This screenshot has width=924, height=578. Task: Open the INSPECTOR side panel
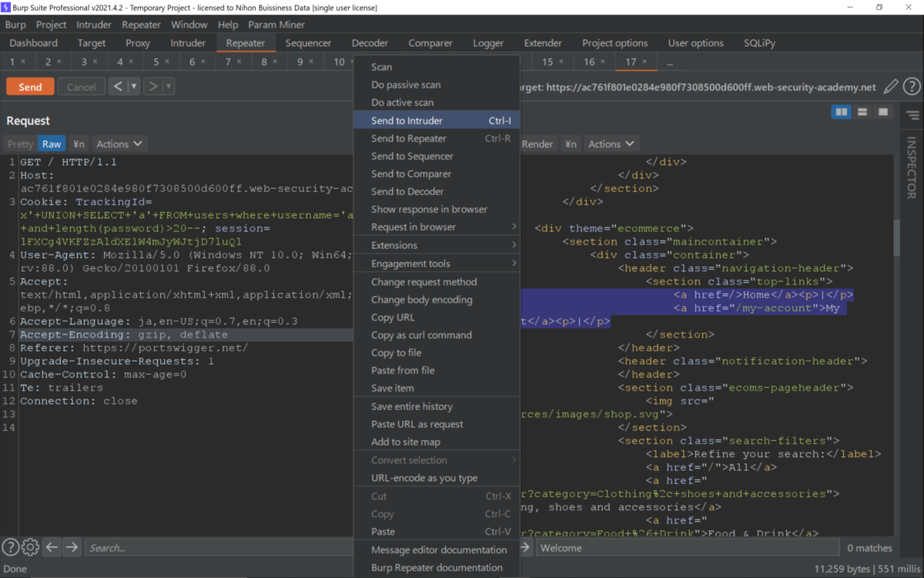click(x=912, y=167)
